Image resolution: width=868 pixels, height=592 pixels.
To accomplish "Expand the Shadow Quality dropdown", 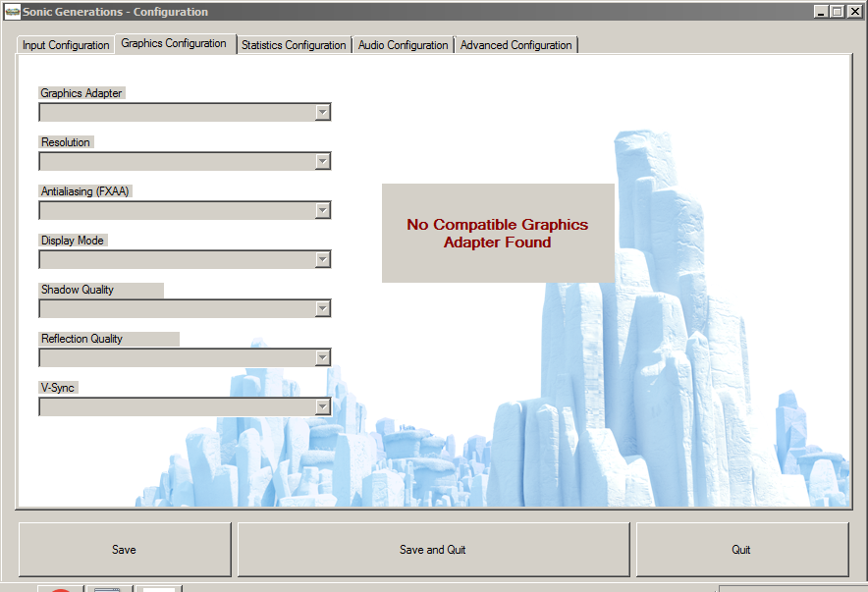I will tap(185, 308).
